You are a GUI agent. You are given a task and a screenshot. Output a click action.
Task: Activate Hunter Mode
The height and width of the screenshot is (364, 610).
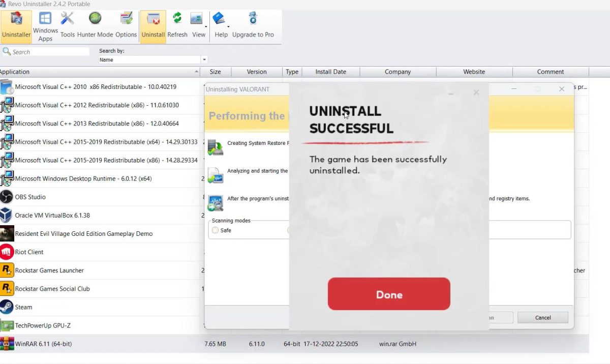pyautogui.click(x=95, y=26)
